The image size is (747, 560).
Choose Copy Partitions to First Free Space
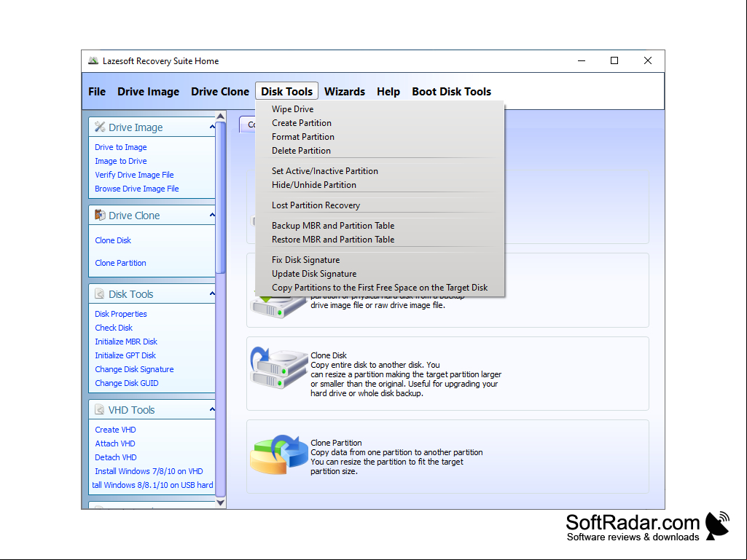(x=380, y=288)
